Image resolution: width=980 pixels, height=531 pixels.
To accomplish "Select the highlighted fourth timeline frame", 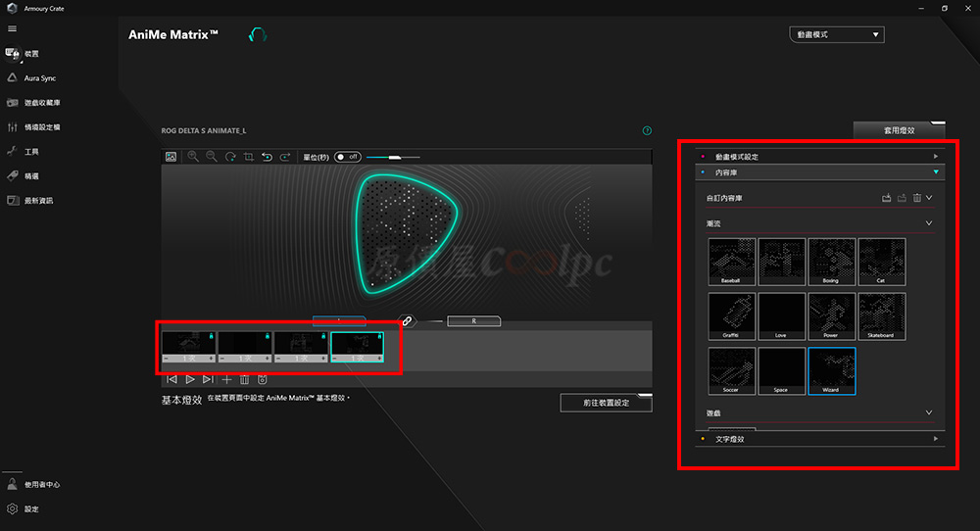I will click(357, 347).
